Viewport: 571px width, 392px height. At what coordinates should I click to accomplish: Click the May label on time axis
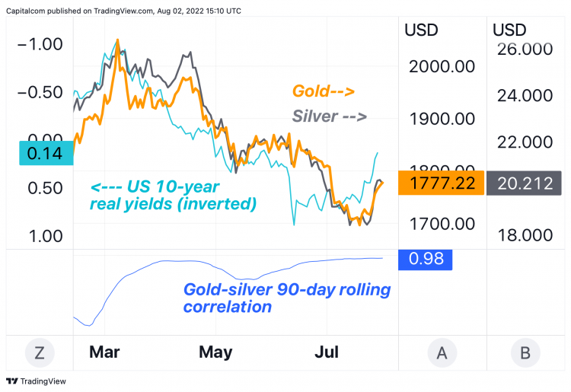[215, 352]
